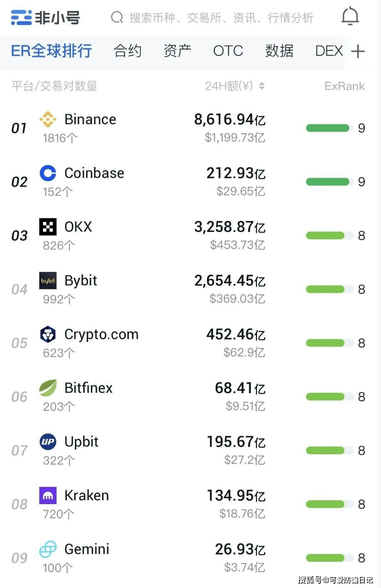Image resolution: width=381 pixels, height=588 pixels.
Task: Click the Bybit exchange logo
Action: pyautogui.click(x=48, y=281)
